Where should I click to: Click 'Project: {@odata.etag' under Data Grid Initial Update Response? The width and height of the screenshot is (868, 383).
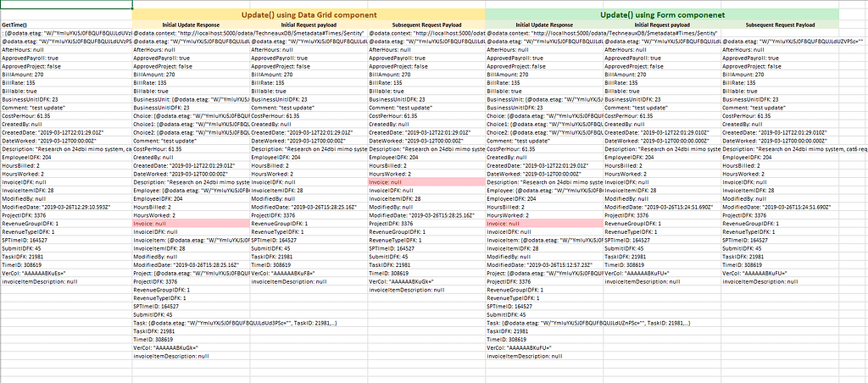click(x=191, y=273)
